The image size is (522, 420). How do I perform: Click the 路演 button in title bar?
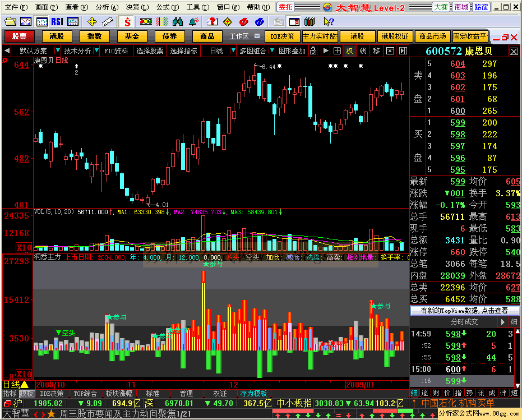click(481, 7)
